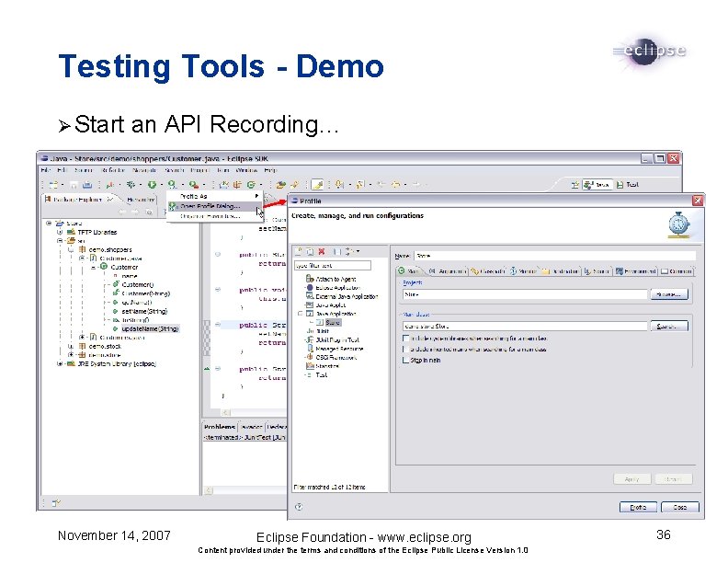Click the Revert button in Profile dialog
This screenshot has height=563, width=728.
pyautogui.click(x=673, y=479)
